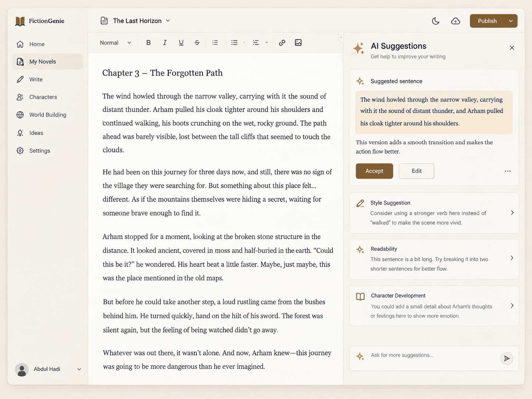Screen dimensions: 532x399
Task: Expand the Abdul Hadi account chevron
Action: point(79,369)
